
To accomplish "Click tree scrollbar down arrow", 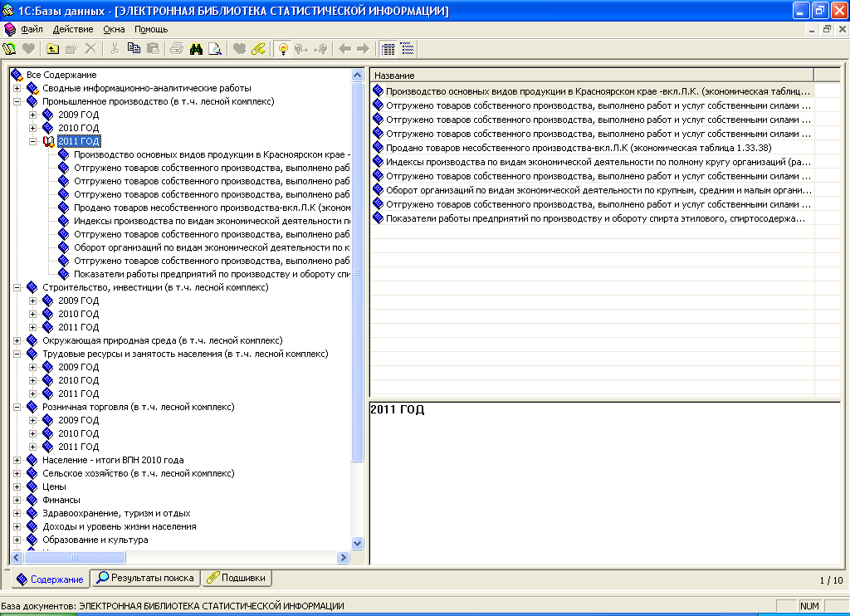I will pyautogui.click(x=357, y=543).
